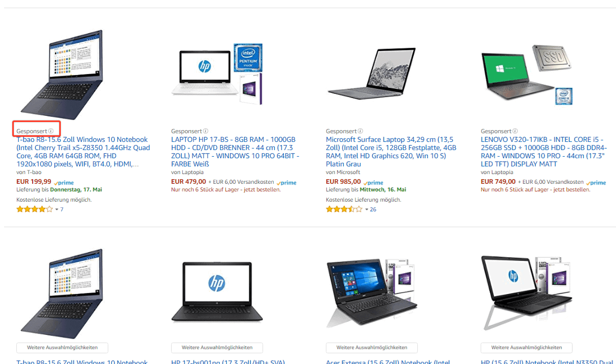The width and height of the screenshot is (616, 364).
Task: Click info icon beside T-bao Gesponsert label
Action: coord(51,131)
